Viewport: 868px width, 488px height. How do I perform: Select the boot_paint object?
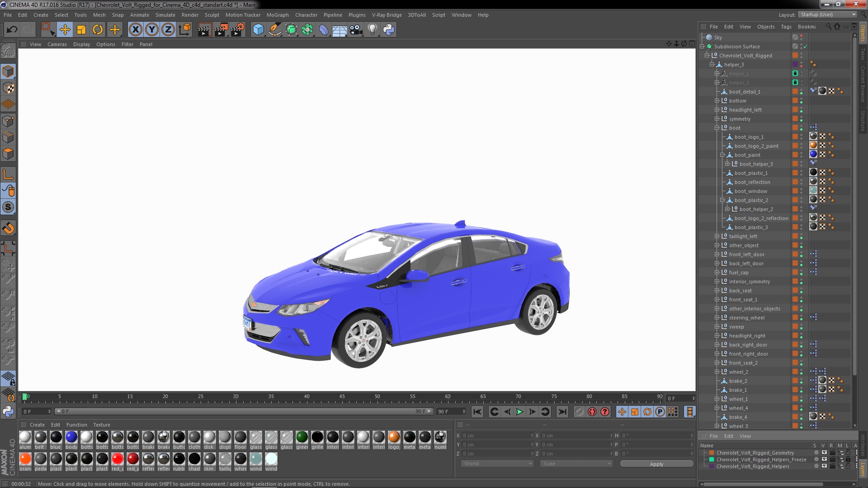click(x=747, y=155)
